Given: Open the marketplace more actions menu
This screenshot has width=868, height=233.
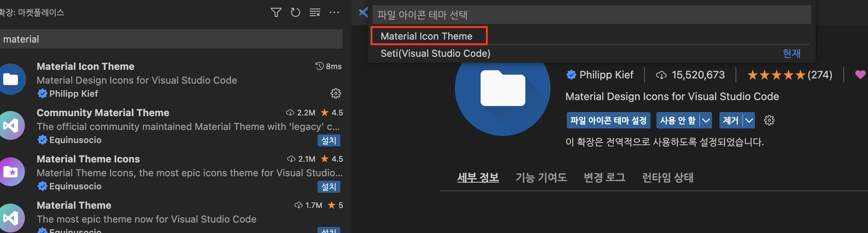Looking at the screenshot, I should click(334, 13).
